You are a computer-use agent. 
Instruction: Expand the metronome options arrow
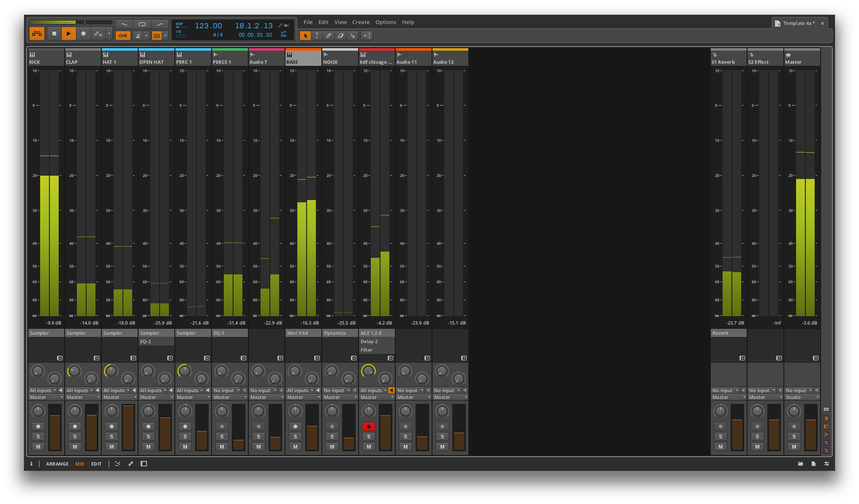(x=146, y=36)
